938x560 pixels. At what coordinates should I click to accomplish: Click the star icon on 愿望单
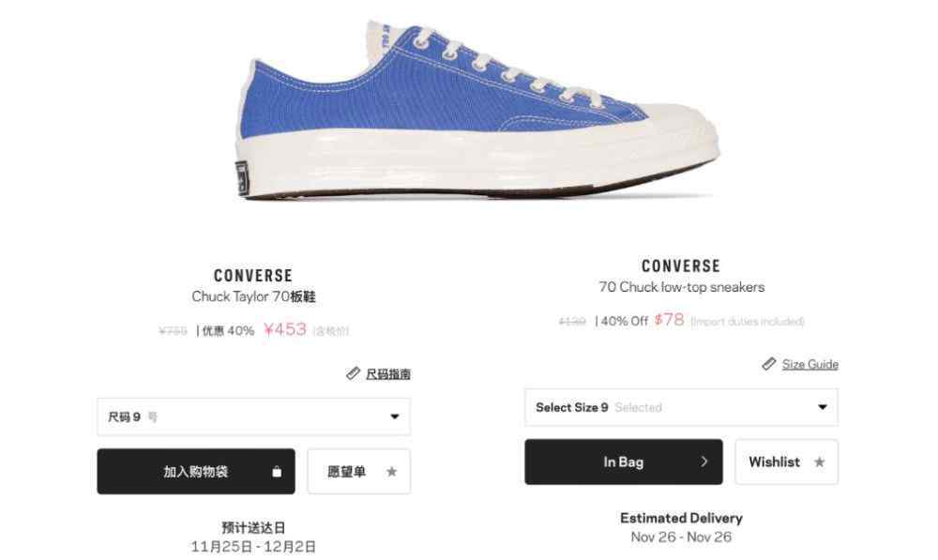(x=391, y=472)
